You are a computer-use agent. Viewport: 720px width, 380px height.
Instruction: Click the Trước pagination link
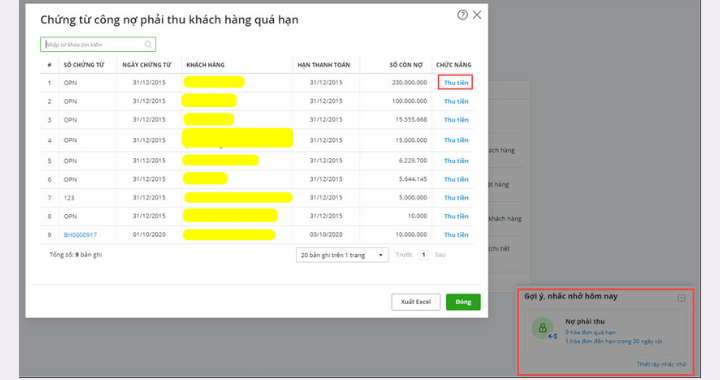[x=404, y=255]
